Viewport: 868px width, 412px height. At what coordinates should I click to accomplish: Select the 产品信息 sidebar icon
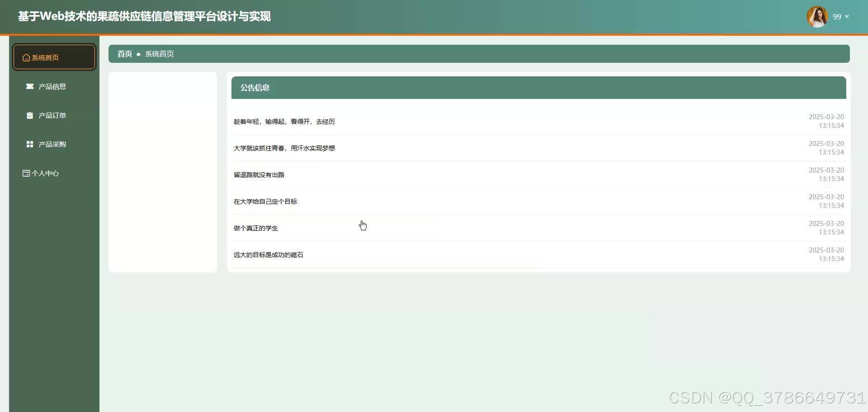29,86
